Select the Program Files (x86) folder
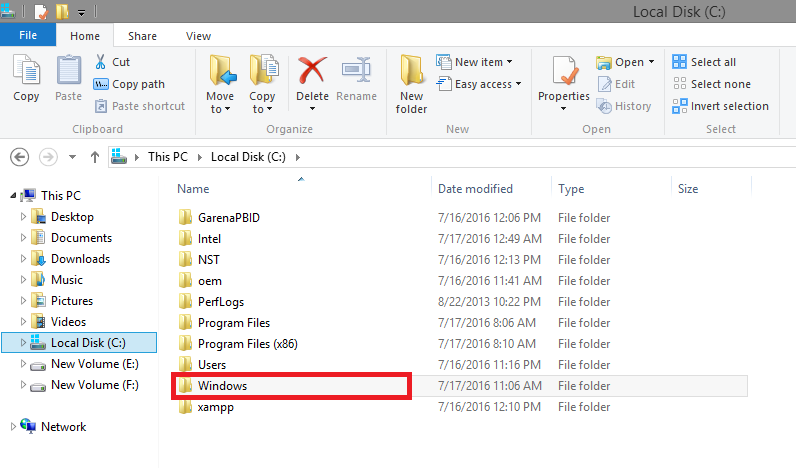Viewport: 796px width, 468px height. 248,344
